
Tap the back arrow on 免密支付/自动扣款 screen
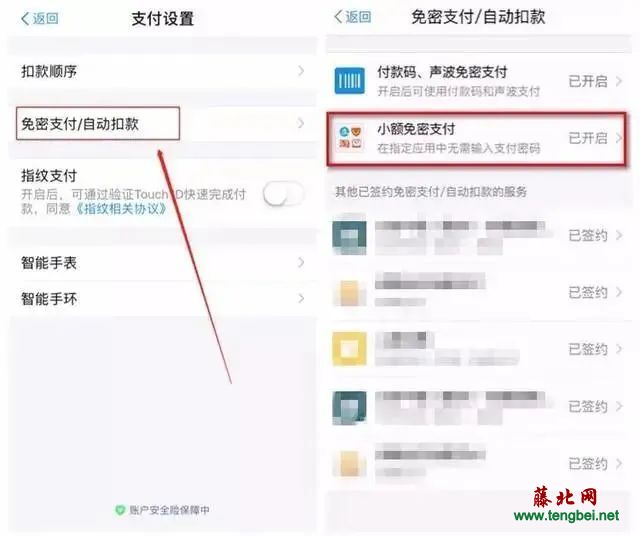[338, 17]
